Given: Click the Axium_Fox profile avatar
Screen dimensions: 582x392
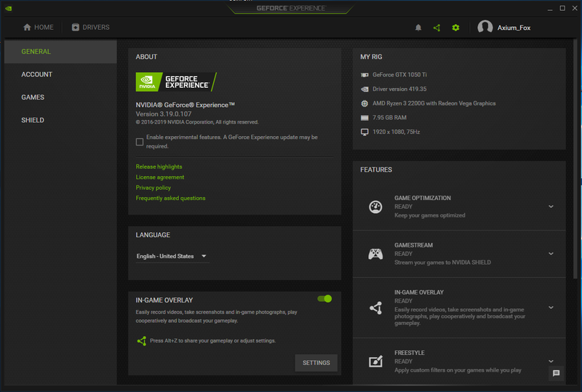Looking at the screenshot, I should [485, 27].
